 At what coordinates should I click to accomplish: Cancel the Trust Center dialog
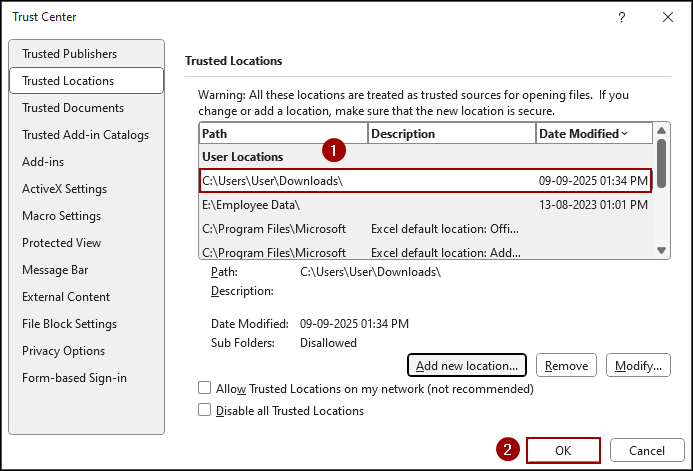point(647,450)
